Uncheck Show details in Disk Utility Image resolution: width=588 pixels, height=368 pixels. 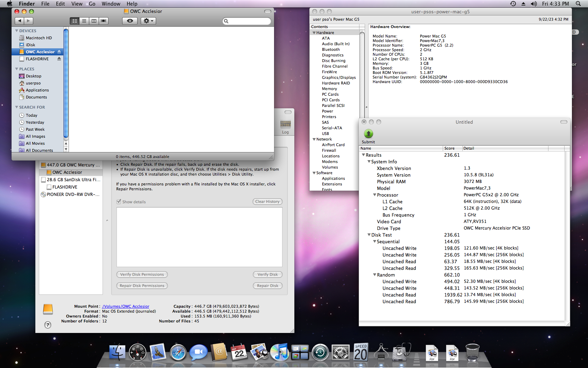tap(119, 202)
